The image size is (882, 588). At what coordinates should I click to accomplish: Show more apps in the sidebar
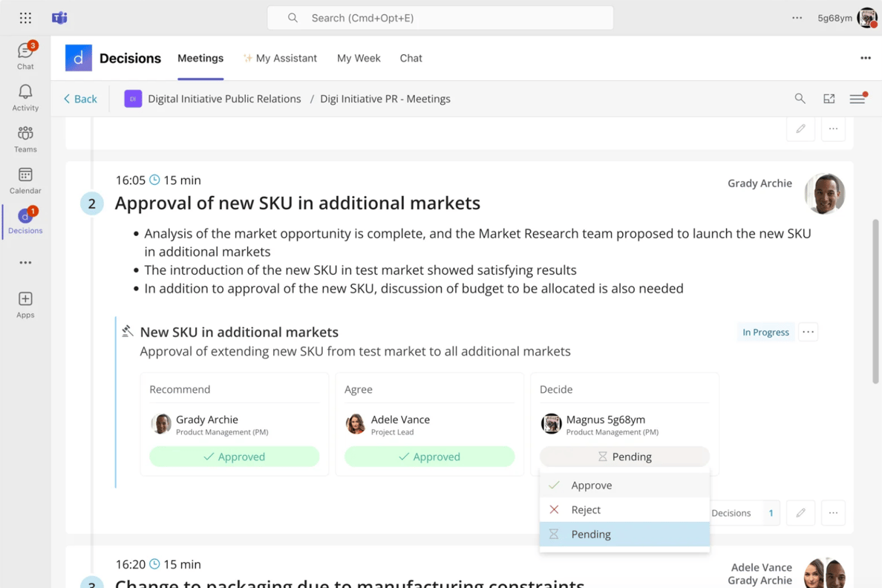point(25,263)
